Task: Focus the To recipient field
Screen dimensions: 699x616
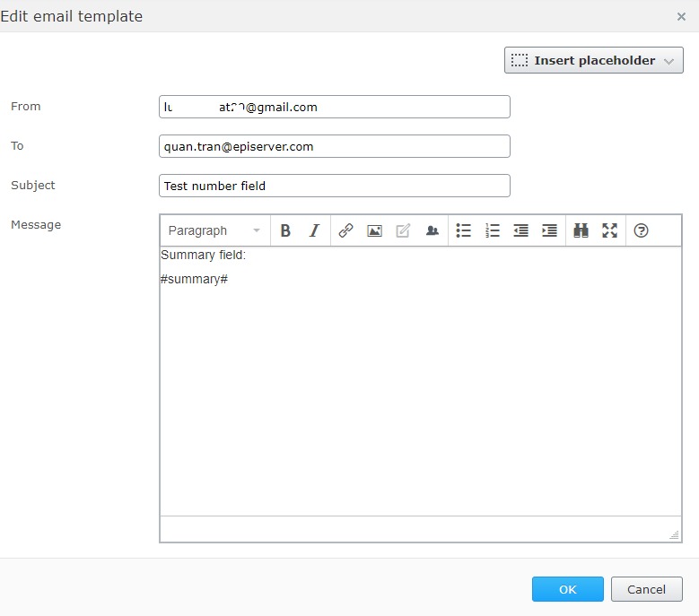Action: click(334, 146)
